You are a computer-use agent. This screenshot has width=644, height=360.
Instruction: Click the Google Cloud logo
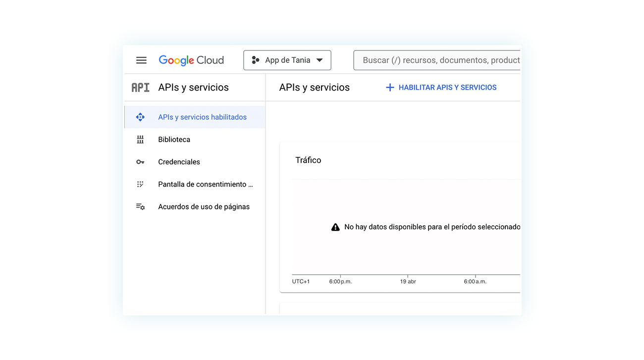pos(191,60)
